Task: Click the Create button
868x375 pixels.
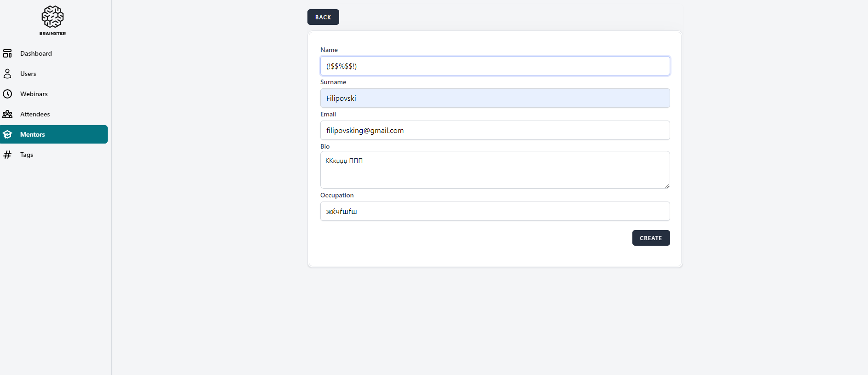Action: tap(651, 238)
